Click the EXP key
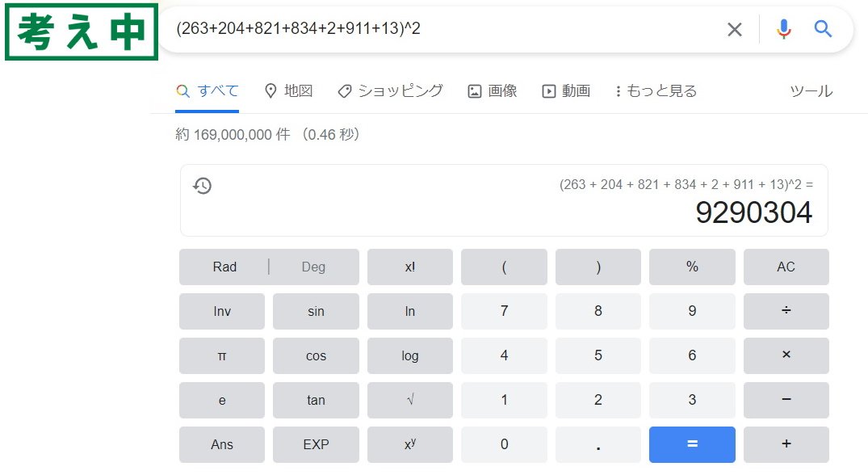The height and width of the screenshot is (475, 868). (316, 444)
